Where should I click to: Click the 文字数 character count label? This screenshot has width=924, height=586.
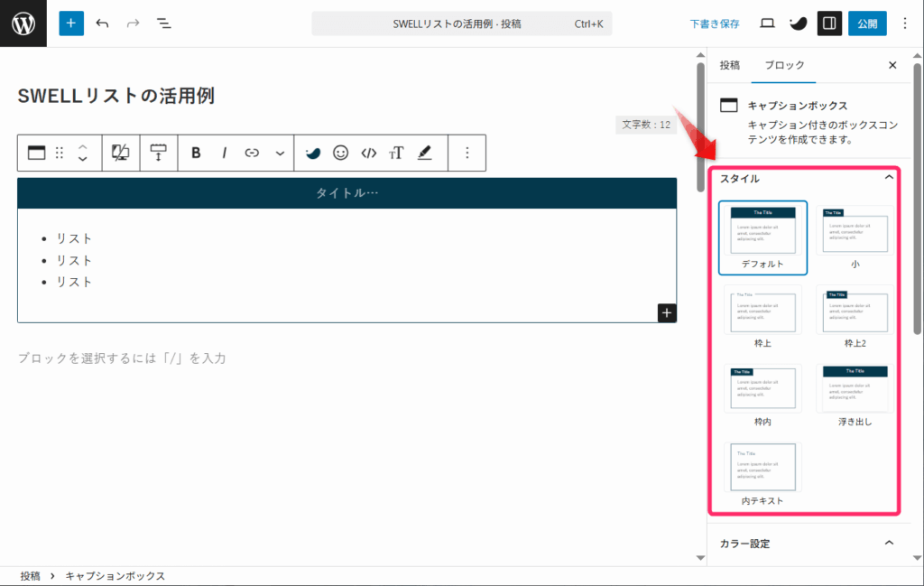(x=646, y=125)
